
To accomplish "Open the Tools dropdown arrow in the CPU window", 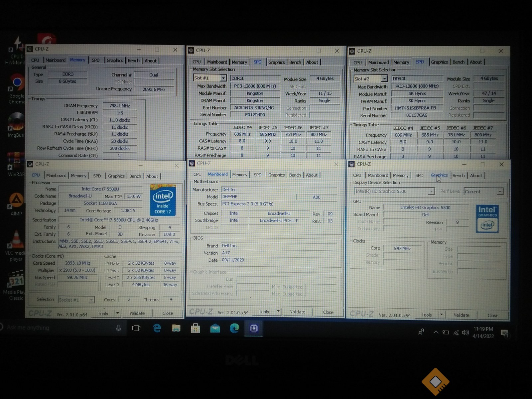I will 117,313.
